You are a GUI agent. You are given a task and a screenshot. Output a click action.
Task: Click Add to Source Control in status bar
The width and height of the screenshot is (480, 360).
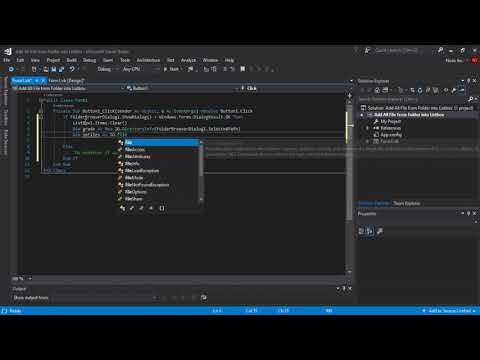pyautogui.click(x=449, y=311)
